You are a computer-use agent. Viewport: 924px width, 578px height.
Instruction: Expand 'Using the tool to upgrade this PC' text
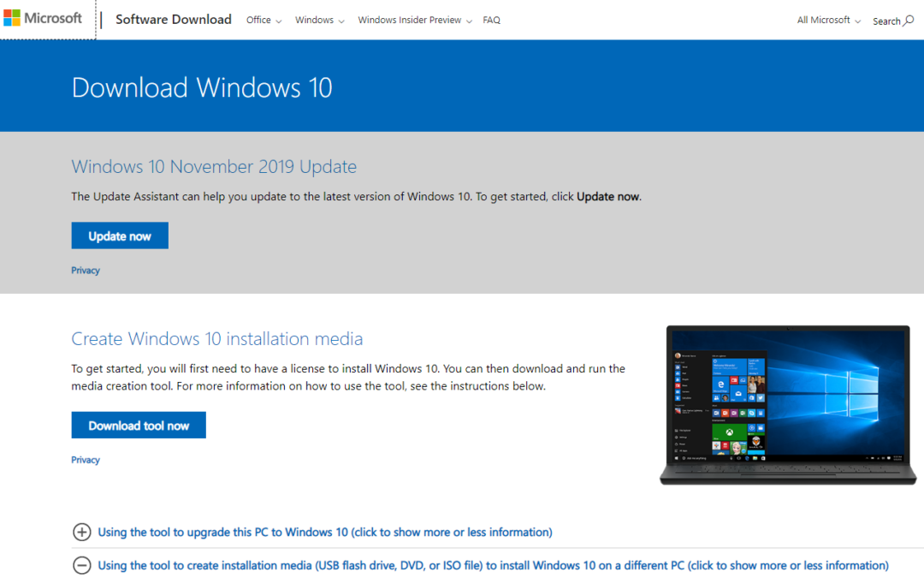point(325,533)
